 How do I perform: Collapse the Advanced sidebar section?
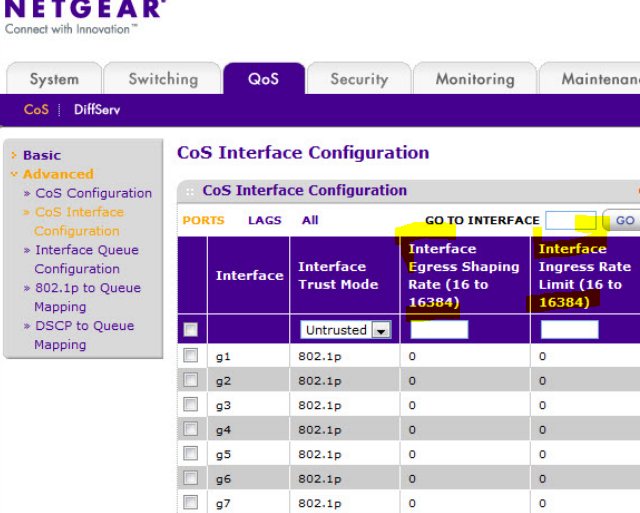click(58, 174)
